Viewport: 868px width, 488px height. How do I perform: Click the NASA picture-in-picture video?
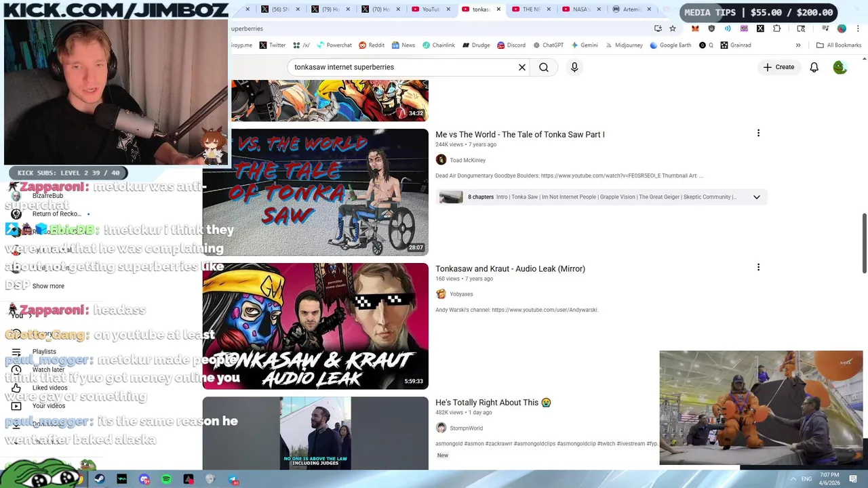761,408
